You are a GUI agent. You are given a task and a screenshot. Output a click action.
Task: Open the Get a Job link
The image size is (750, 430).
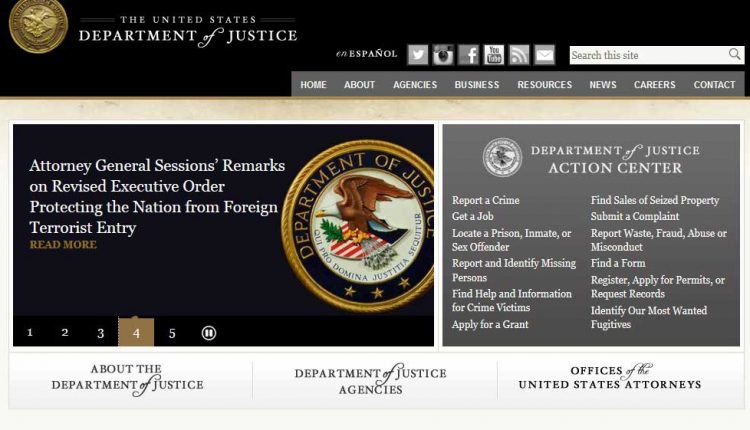coord(473,216)
